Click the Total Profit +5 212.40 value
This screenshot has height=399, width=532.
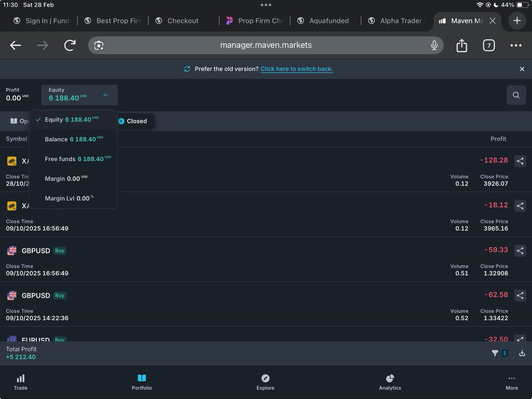(21, 357)
